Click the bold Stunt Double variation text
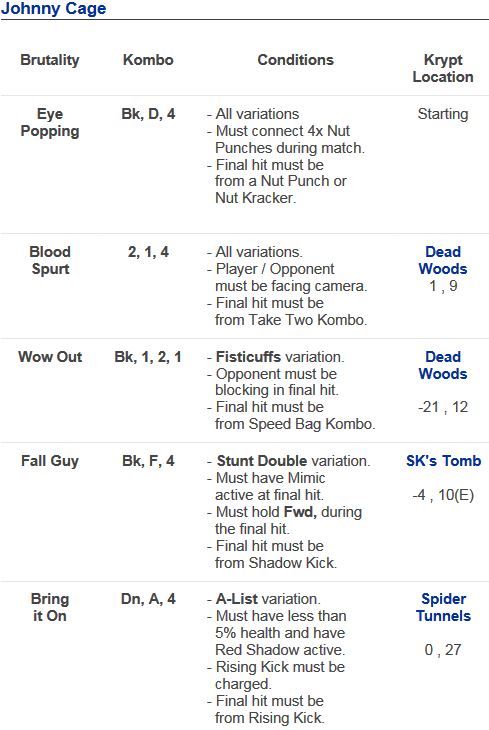The image size is (489, 730). [262, 461]
